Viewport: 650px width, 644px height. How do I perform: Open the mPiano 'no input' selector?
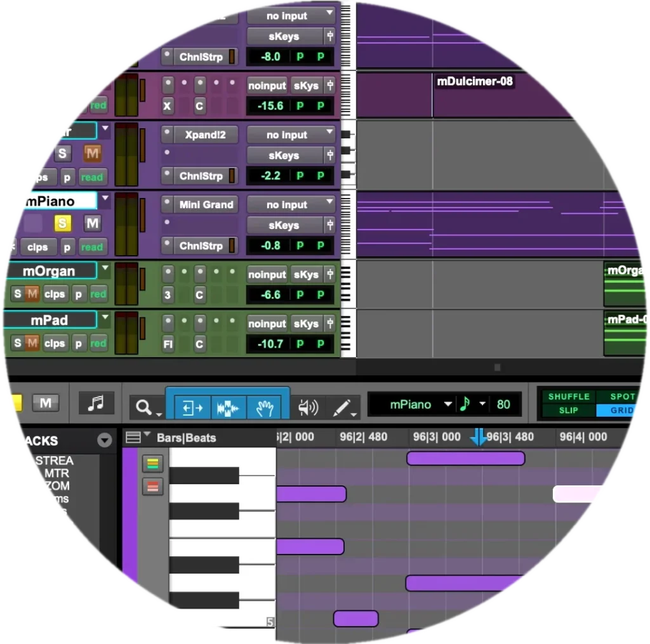pos(291,205)
